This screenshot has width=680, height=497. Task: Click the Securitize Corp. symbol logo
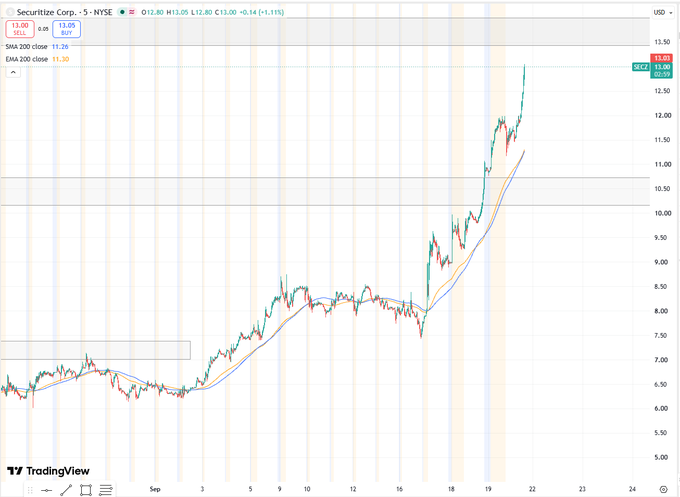coord(10,12)
